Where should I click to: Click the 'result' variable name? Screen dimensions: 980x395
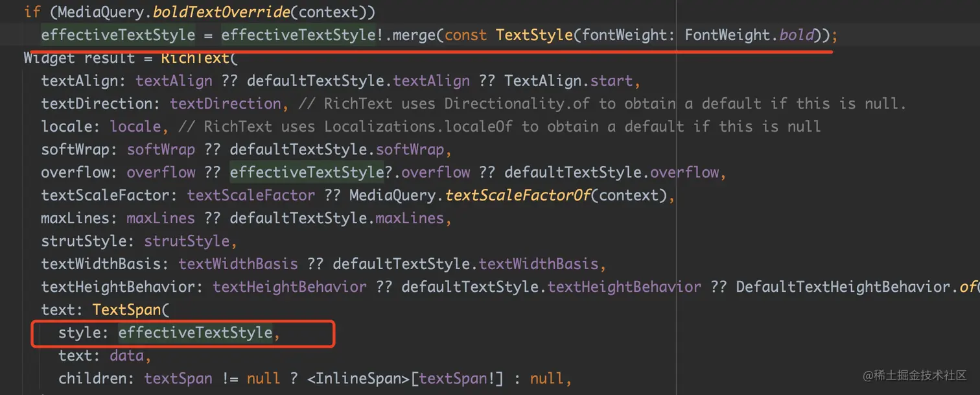coord(110,58)
